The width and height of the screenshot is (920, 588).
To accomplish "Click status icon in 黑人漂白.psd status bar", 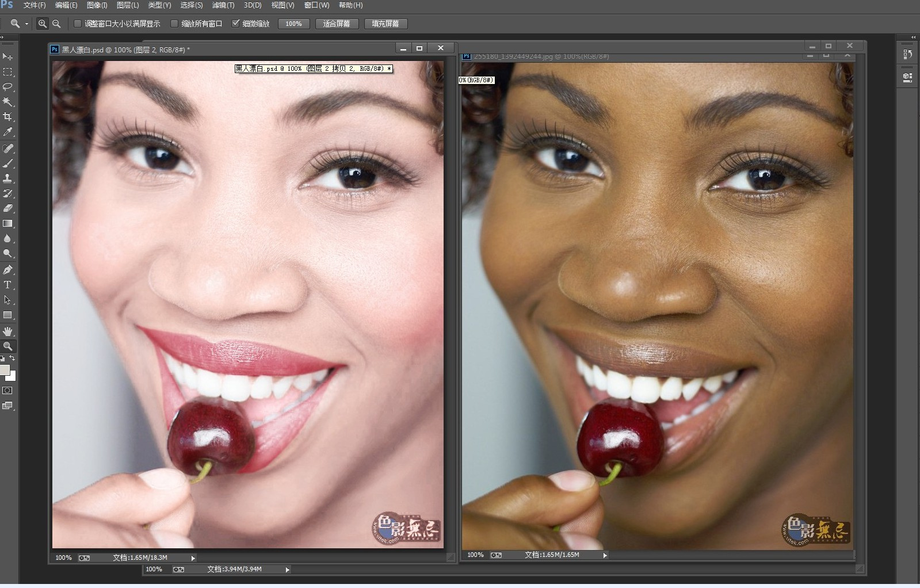I will [x=84, y=558].
